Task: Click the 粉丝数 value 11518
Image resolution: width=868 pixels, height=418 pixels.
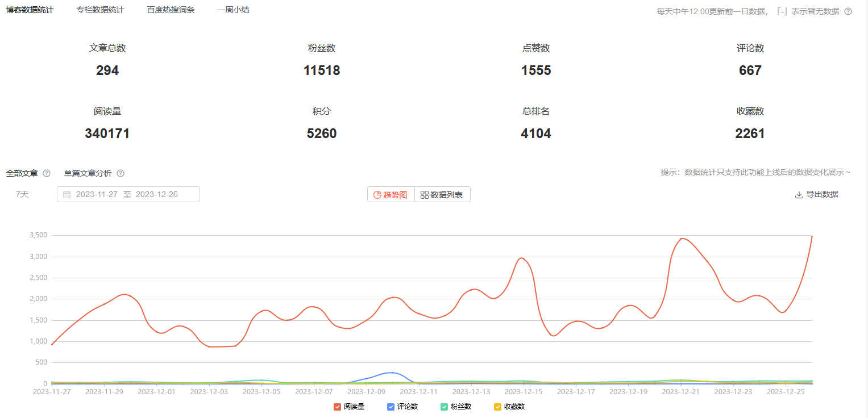Action: tap(322, 70)
